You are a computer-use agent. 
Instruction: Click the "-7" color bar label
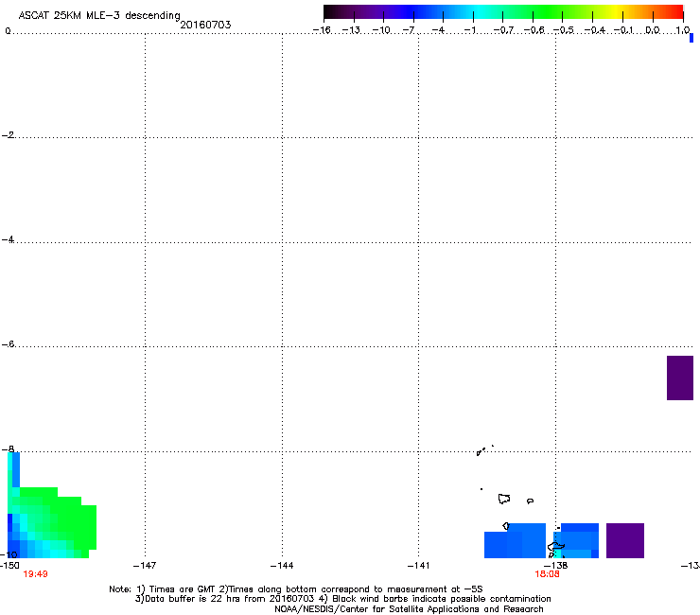[x=409, y=30]
